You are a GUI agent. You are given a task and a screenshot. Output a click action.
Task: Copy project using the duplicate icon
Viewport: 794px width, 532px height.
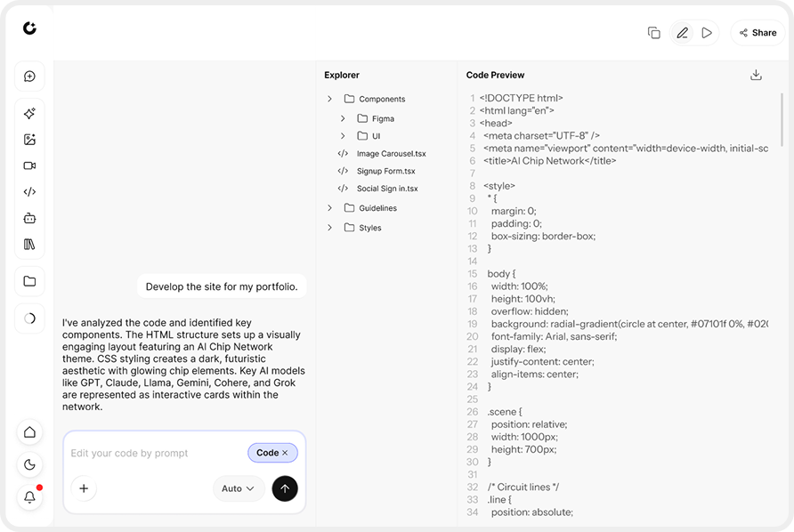653,33
